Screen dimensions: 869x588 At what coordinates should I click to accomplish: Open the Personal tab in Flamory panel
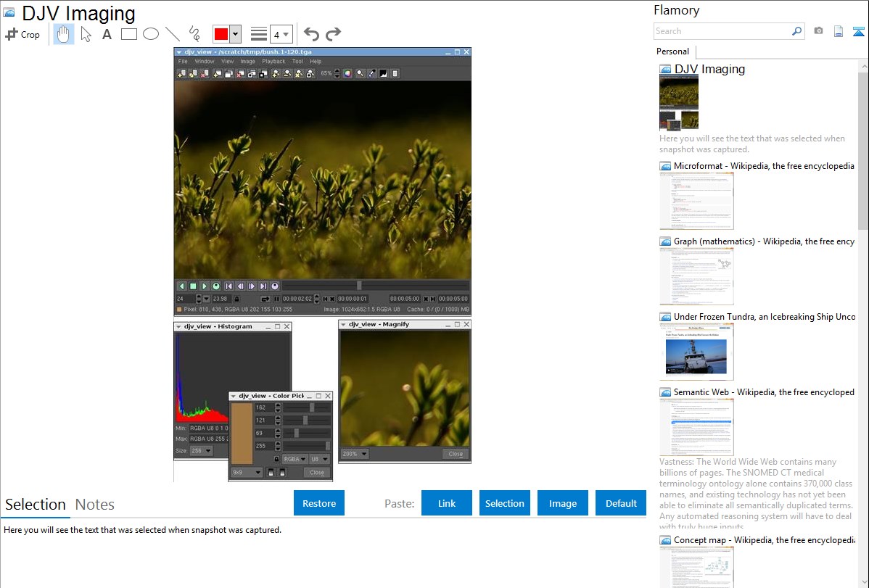pos(672,51)
